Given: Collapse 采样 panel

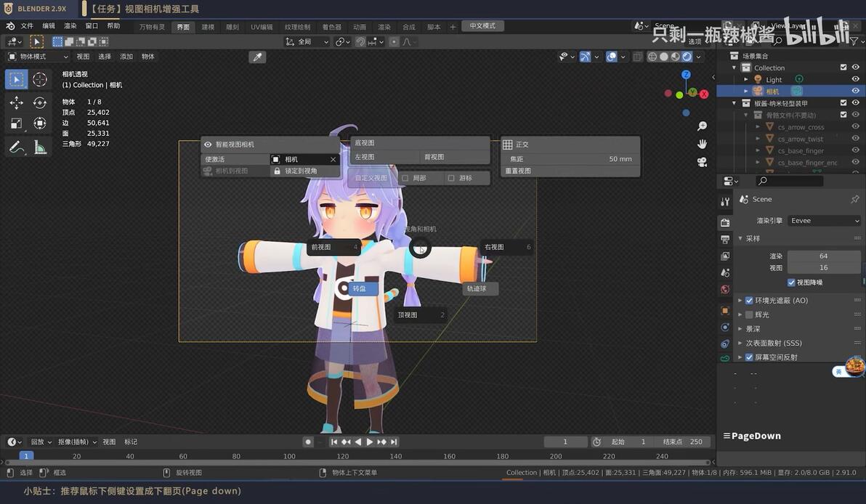Looking at the screenshot, I should coord(740,238).
